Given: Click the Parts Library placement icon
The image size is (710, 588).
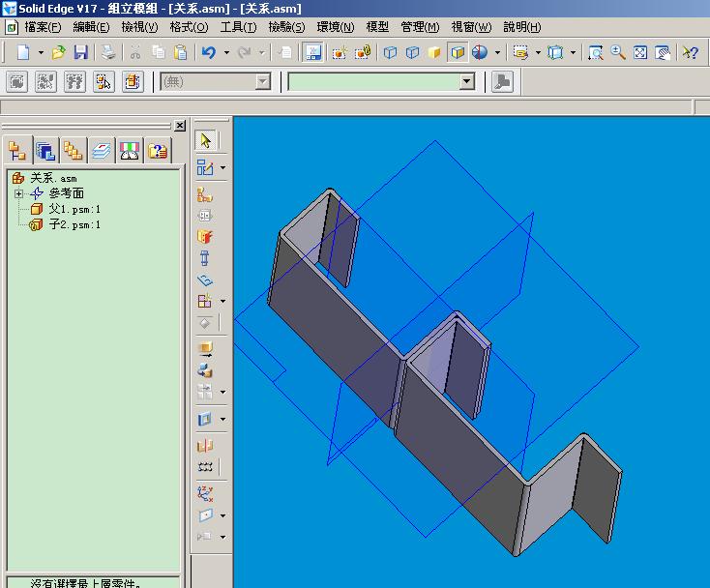Looking at the screenshot, I should [205, 168].
